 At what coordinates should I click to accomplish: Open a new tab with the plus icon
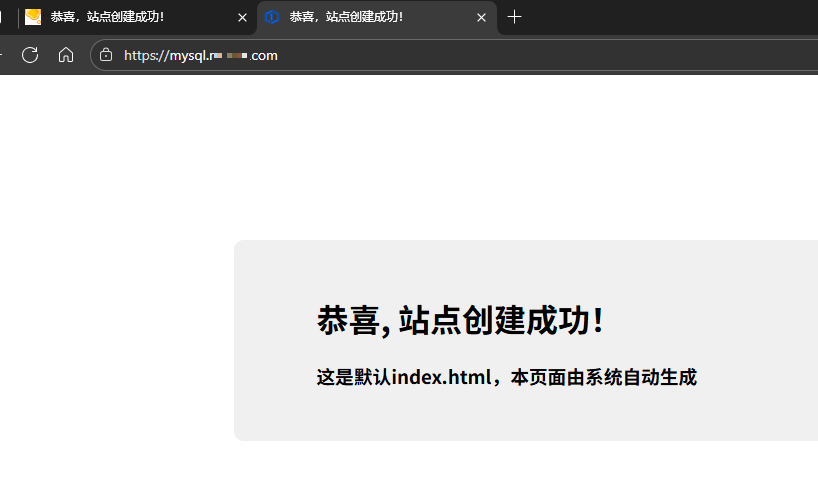[514, 17]
